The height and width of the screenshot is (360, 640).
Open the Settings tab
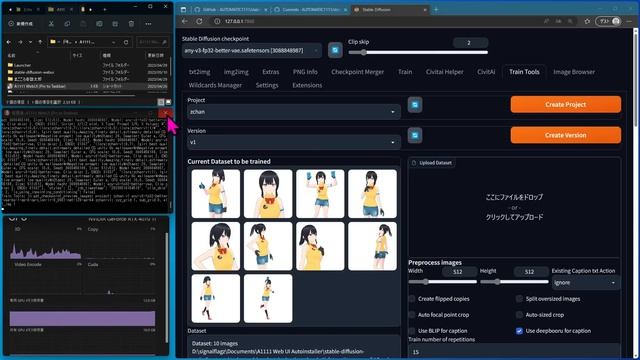pos(267,85)
